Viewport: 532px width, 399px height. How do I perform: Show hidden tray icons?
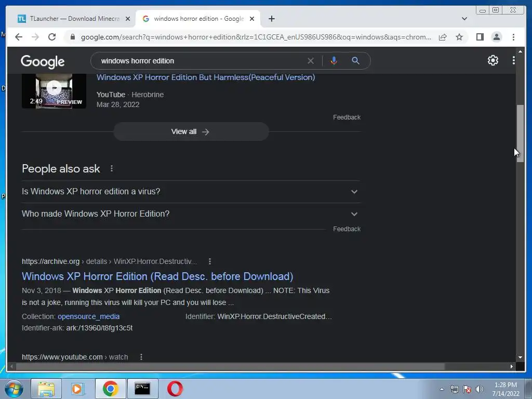[442, 389]
